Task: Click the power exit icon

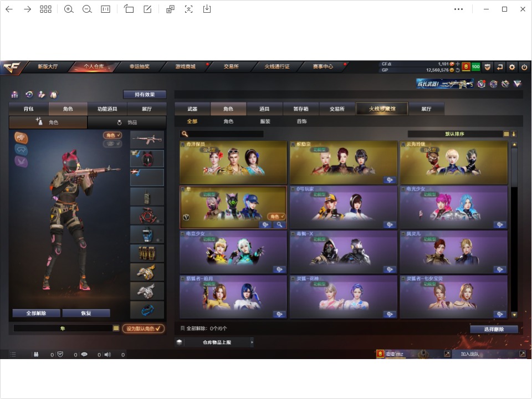Action: (524, 67)
